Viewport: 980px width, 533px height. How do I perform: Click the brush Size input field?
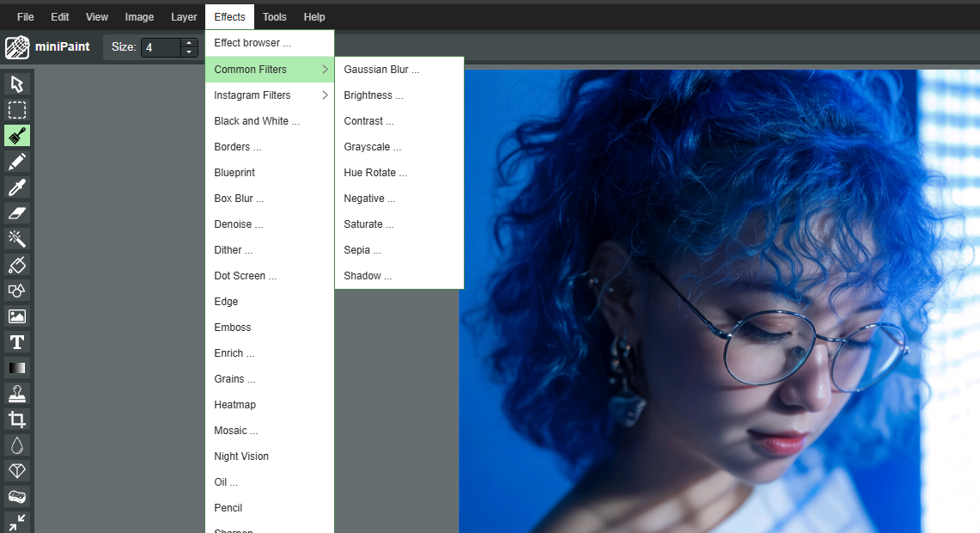(x=161, y=47)
